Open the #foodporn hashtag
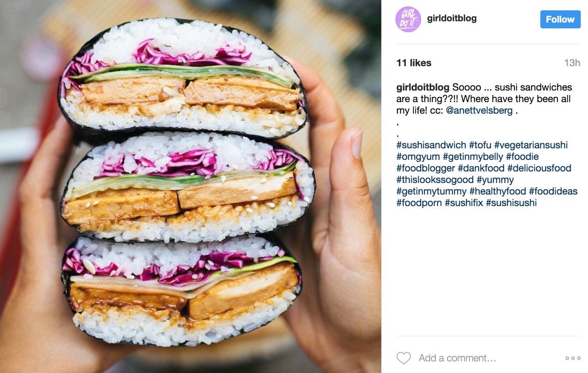 [419, 203]
